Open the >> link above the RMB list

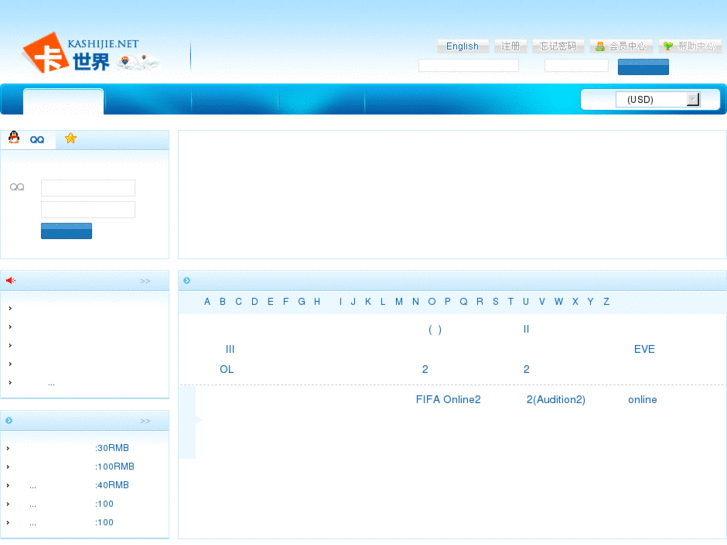point(145,421)
